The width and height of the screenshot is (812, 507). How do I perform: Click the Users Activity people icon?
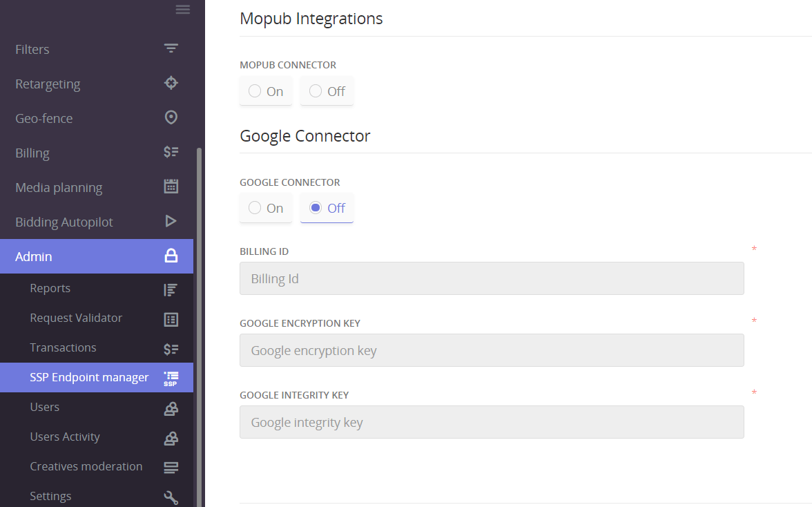[x=171, y=439]
